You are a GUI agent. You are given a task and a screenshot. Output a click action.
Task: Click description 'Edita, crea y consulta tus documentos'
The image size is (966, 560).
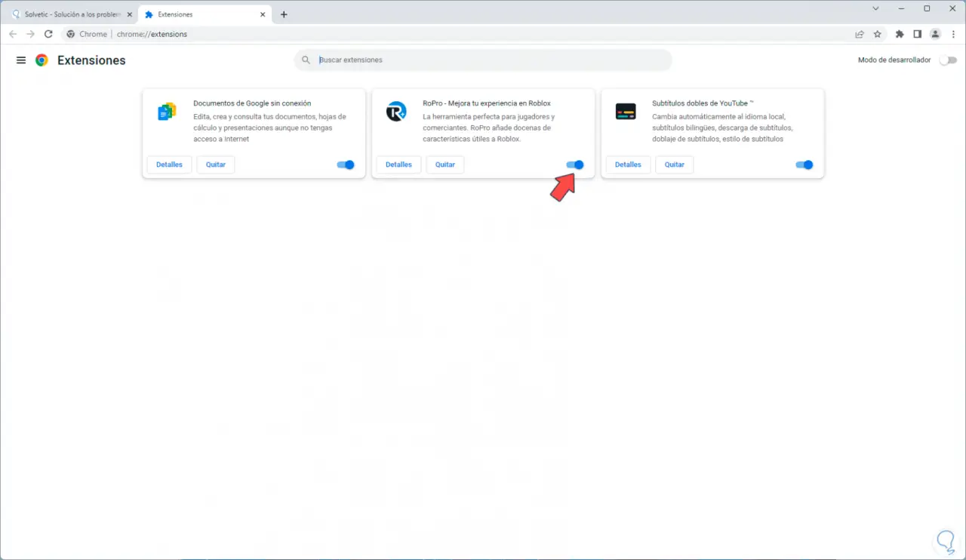pyautogui.click(x=269, y=128)
